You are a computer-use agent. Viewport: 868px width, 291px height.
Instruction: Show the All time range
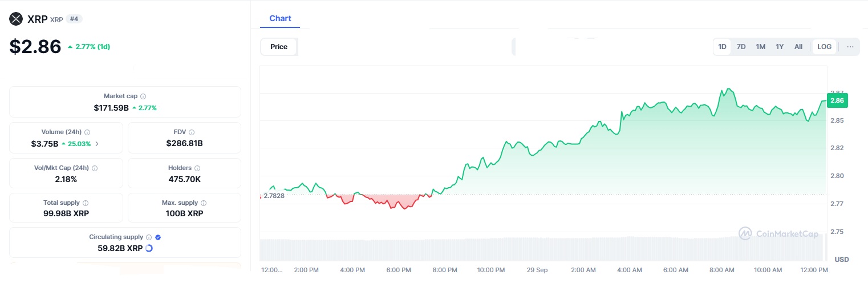(x=798, y=47)
